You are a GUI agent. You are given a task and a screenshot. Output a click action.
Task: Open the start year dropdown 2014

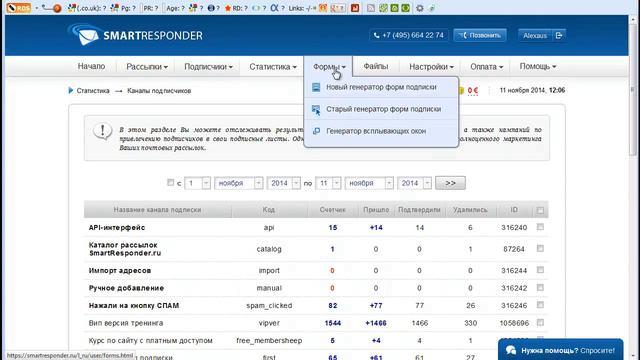[x=284, y=183]
